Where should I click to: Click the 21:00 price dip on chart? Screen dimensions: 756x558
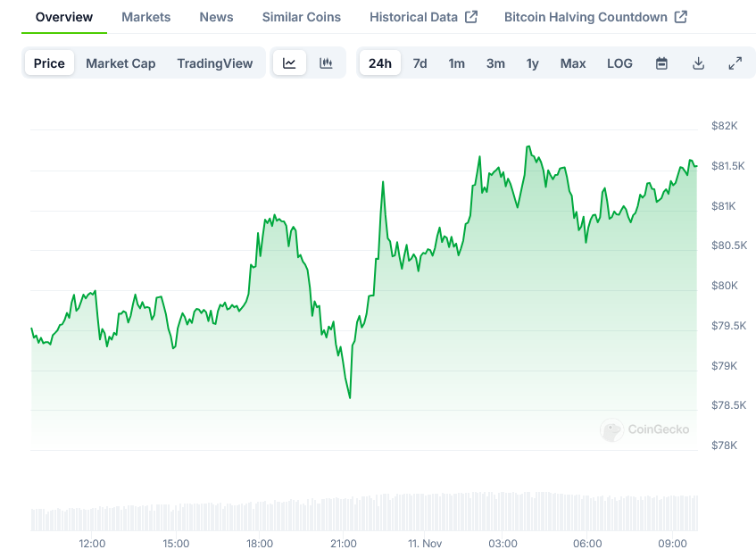click(349, 396)
